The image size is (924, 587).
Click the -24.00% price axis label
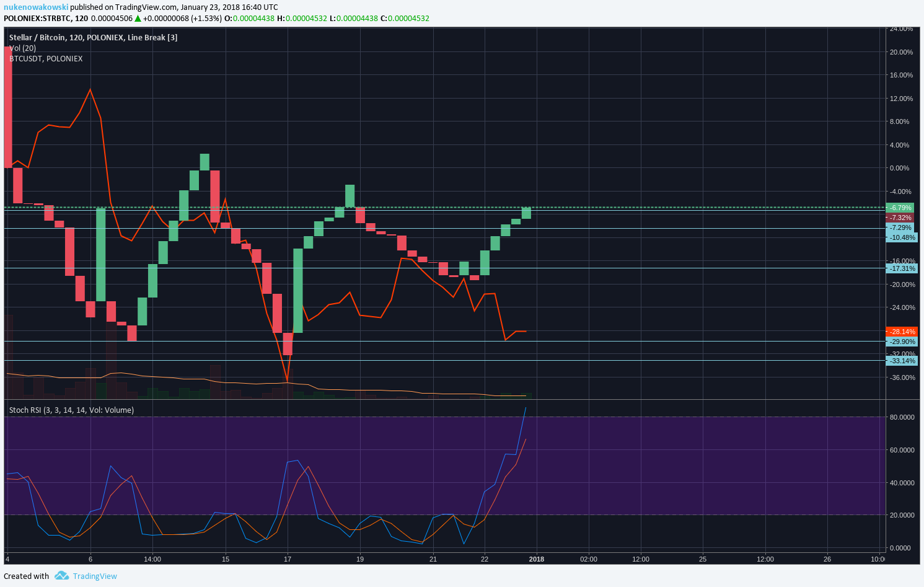tap(902, 307)
